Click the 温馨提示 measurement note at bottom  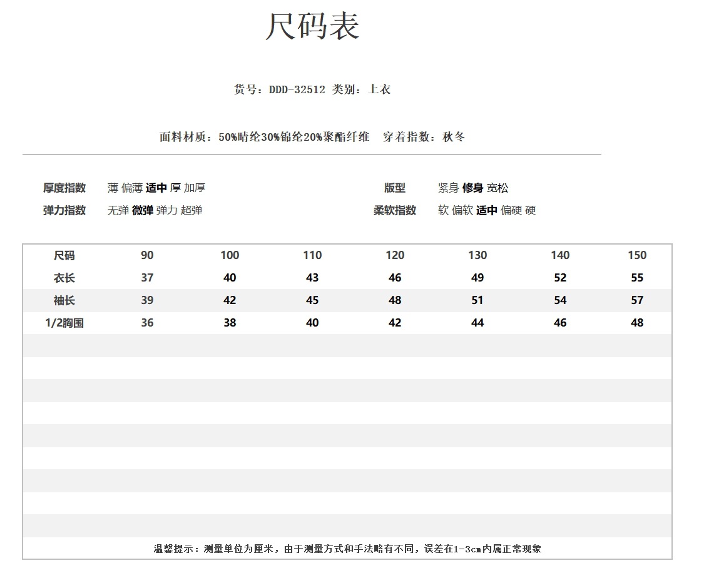pyautogui.click(x=347, y=549)
